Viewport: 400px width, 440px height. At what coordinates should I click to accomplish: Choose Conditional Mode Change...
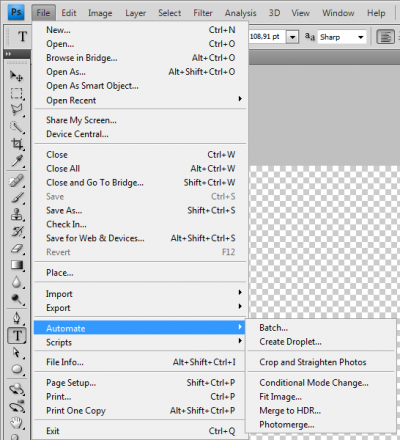click(x=321, y=383)
